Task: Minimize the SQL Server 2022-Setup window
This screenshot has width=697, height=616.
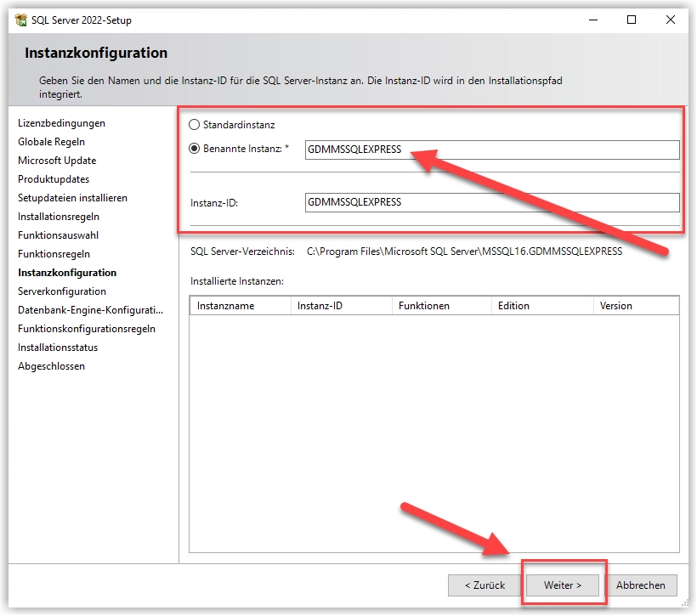Action: point(593,20)
